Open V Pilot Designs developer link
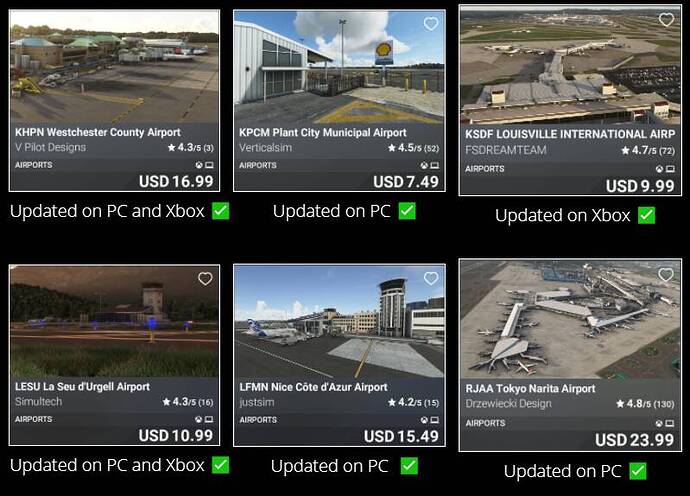Viewport: 690px width, 496px height. tap(51, 147)
